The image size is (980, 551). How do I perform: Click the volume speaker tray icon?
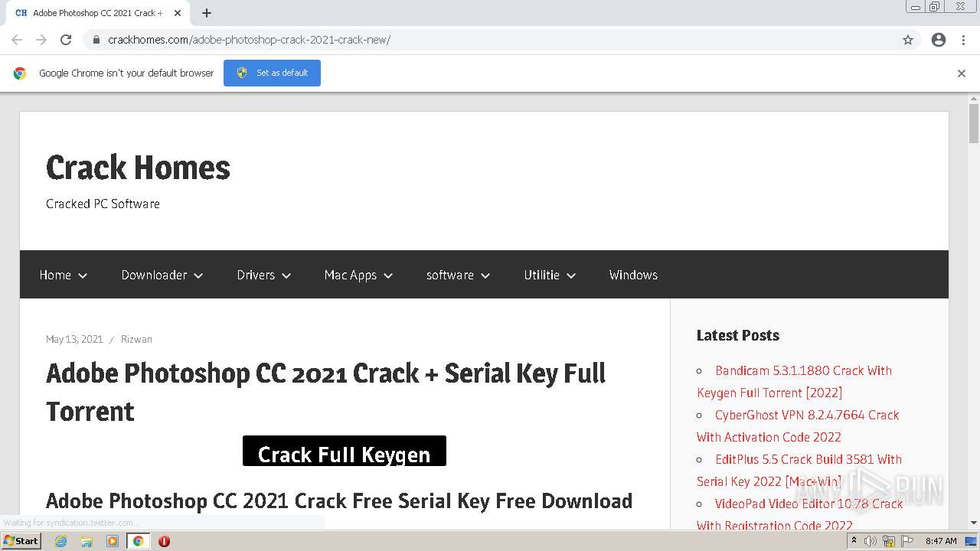[x=871, y=541]
